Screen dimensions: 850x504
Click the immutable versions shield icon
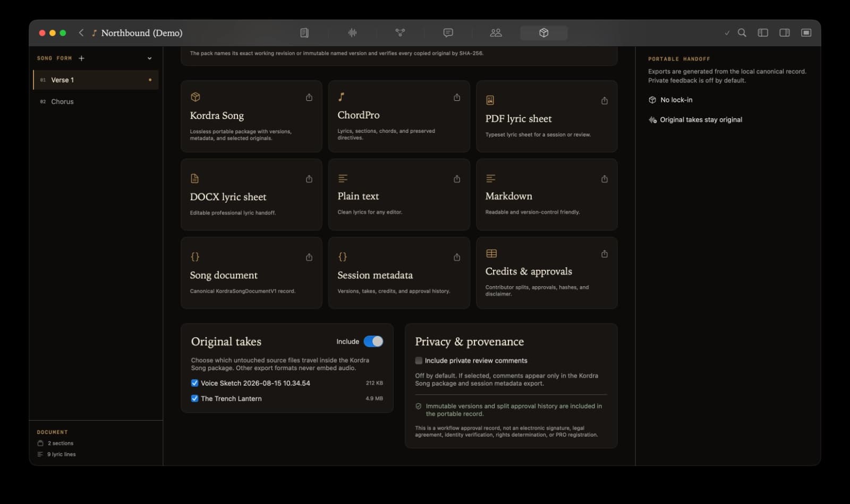(x=418, y=406)
